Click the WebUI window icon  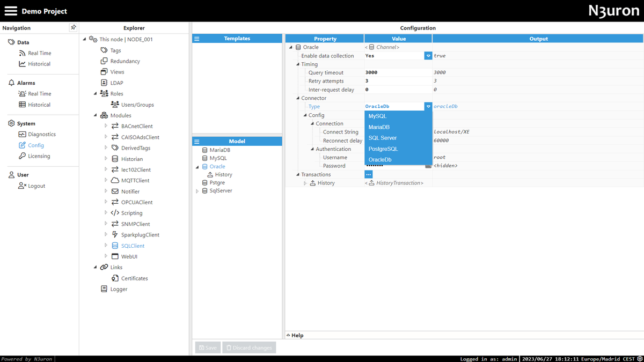[x=115, y=256]
